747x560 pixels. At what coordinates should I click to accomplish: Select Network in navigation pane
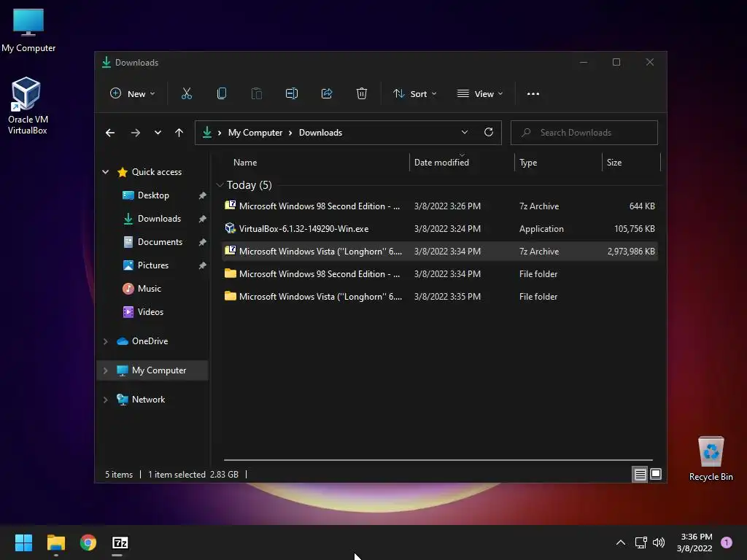148,400
